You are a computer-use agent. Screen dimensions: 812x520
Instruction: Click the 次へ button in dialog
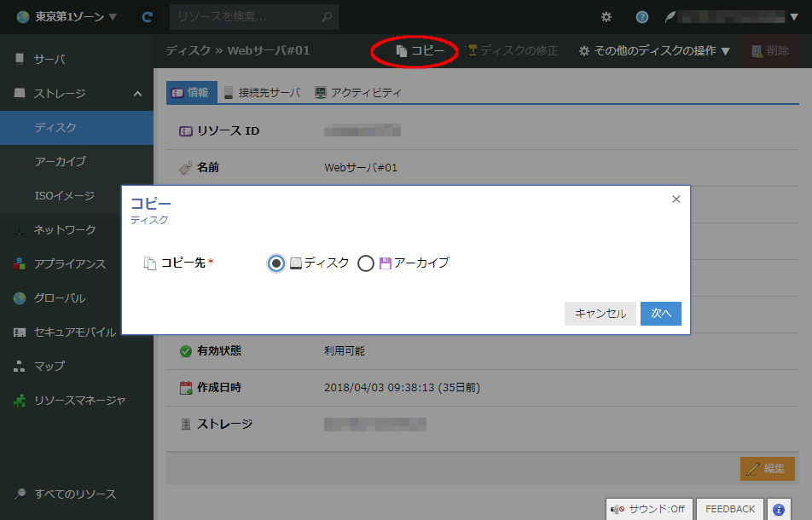[x=661, y=313]
